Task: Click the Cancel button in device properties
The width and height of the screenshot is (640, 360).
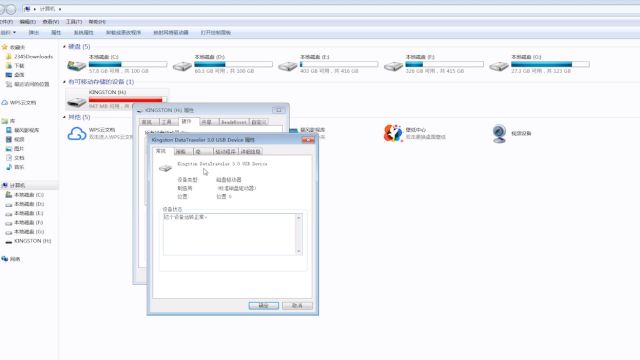Action: [297, 306]
